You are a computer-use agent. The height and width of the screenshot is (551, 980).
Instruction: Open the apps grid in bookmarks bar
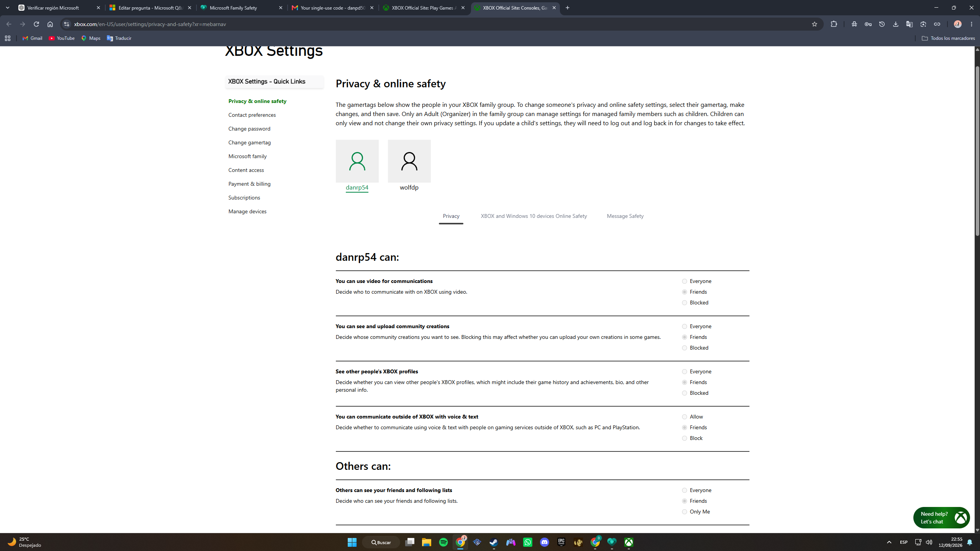(x=8, y=38)
